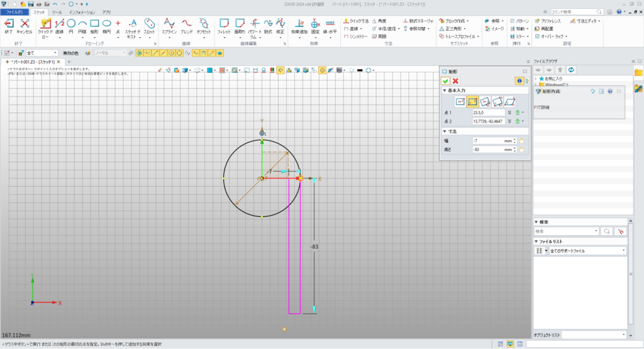Select the スプライン (Spline) curve tool
The image size is (644, 349).
coord(169,25)
